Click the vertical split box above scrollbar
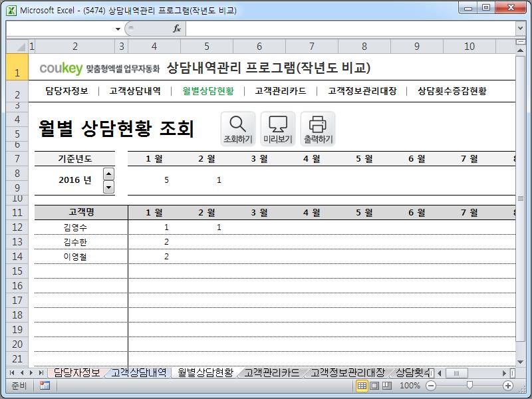 pos(520,41)
